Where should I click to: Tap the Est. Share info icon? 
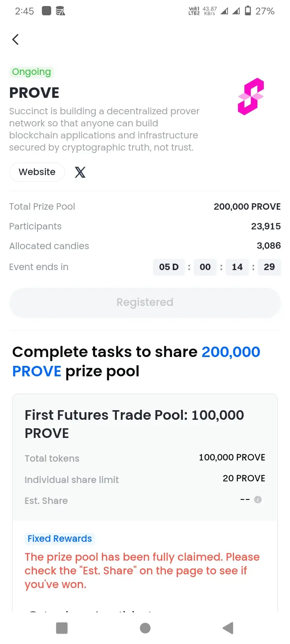point(258,500)
